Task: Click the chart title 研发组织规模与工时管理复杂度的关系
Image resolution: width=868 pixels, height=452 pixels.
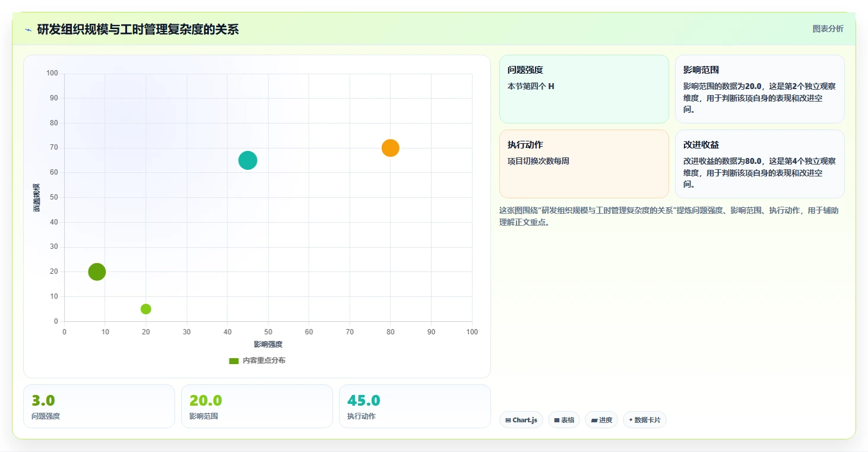Action: (x=138, y=29)
